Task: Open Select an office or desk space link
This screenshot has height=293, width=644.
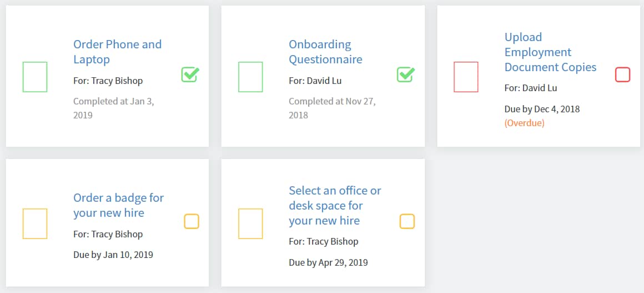Action: pos(335,206)
